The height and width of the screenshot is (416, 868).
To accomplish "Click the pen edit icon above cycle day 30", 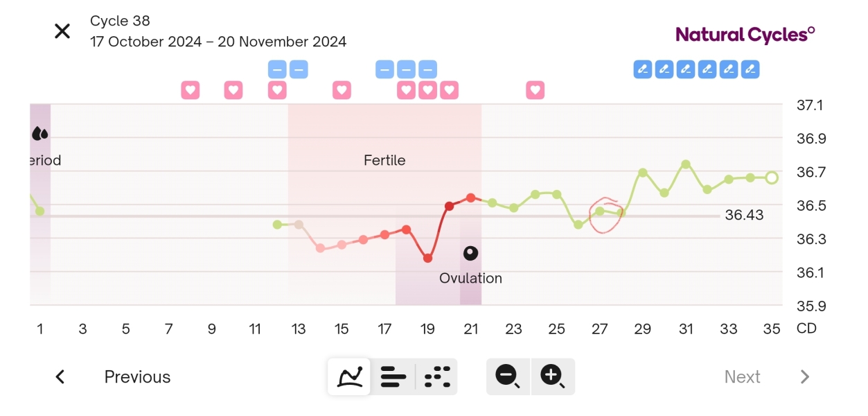I will tap(664, 69).
